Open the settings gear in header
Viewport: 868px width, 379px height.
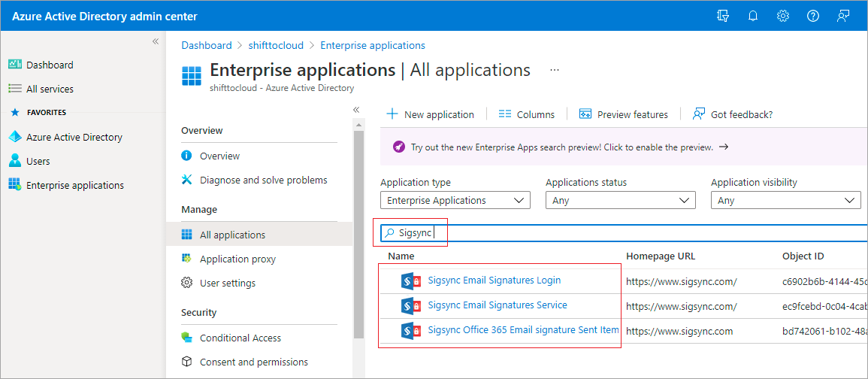[782, 16]
